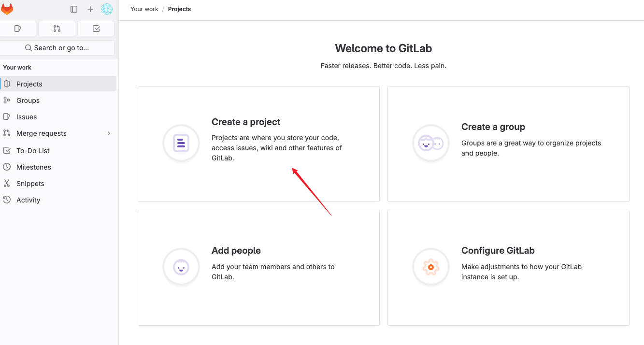
Task: Click the 'Projects are where you store' description
Action: (277, 148)
